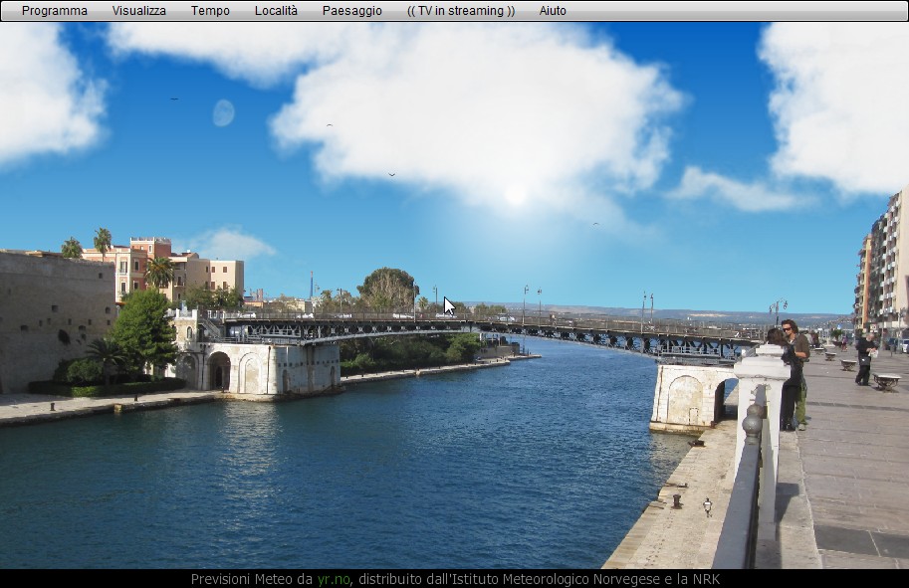Open the (( TV in streaming )) menu
Image resolution: width=909 pixels, height=588 pixels.
point(461,11)
